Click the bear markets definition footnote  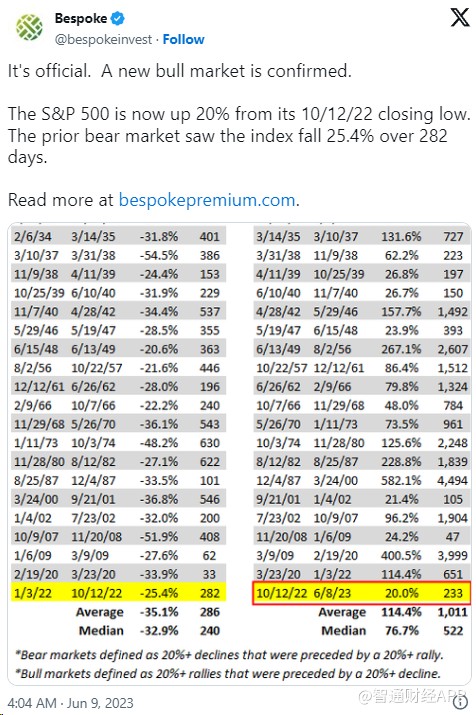pos(229,655)
